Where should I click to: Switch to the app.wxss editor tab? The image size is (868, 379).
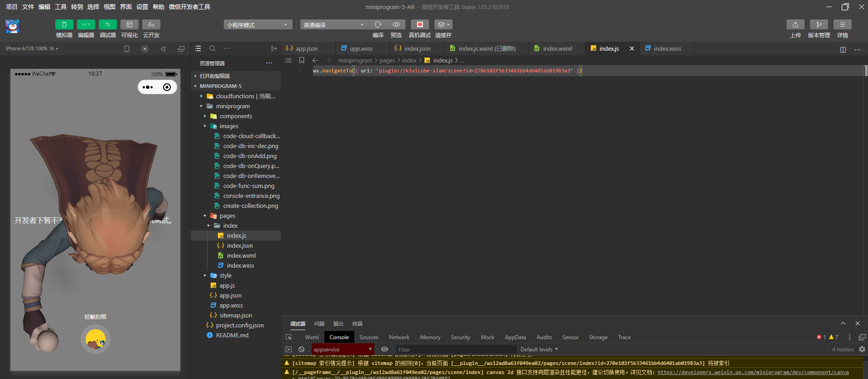(362, 48)
